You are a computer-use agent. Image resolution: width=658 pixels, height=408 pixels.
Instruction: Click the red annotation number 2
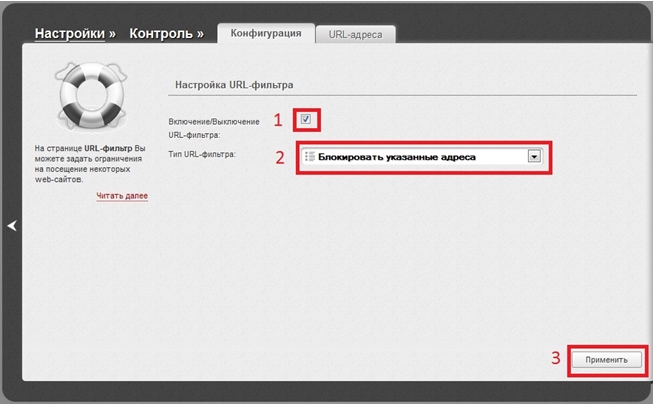tap(280, 157)
